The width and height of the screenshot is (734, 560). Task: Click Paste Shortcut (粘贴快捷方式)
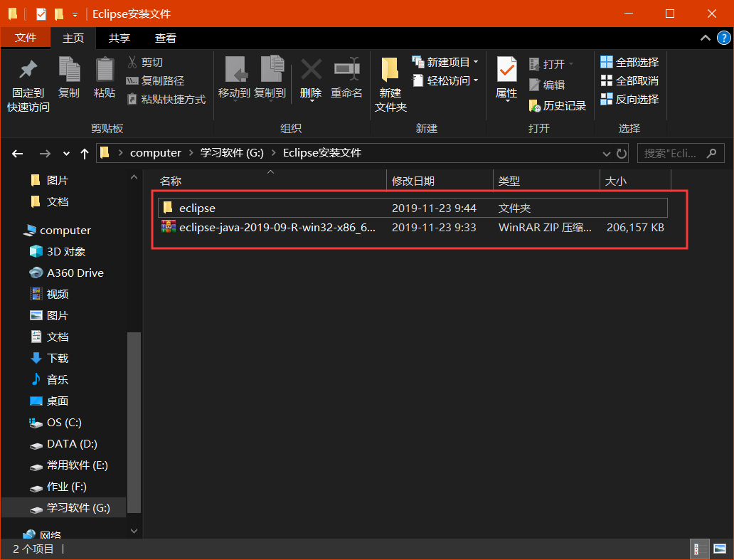[166, 100]
